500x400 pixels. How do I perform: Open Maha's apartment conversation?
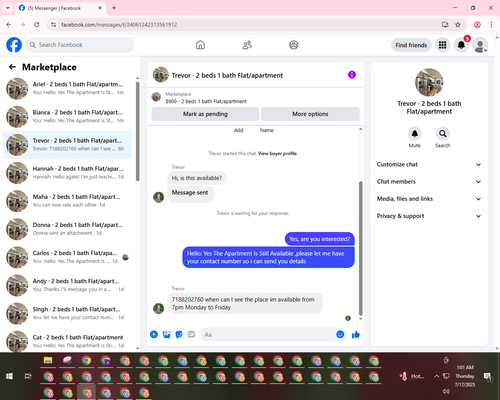(67, 201)
